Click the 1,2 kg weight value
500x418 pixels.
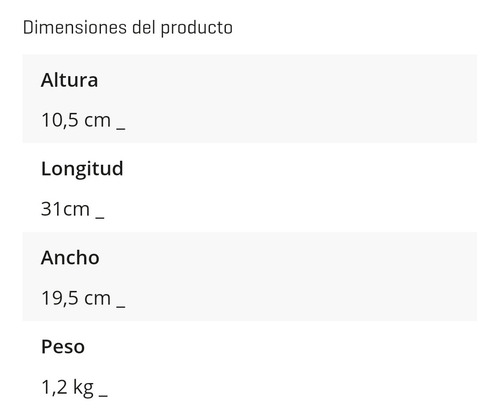[x=67, y=388]
